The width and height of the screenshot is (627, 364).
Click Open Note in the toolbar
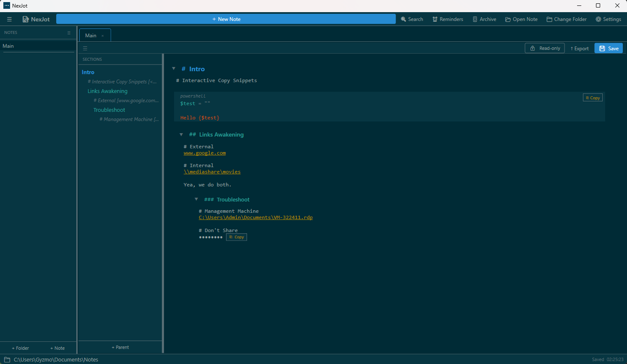pos(521,19)
